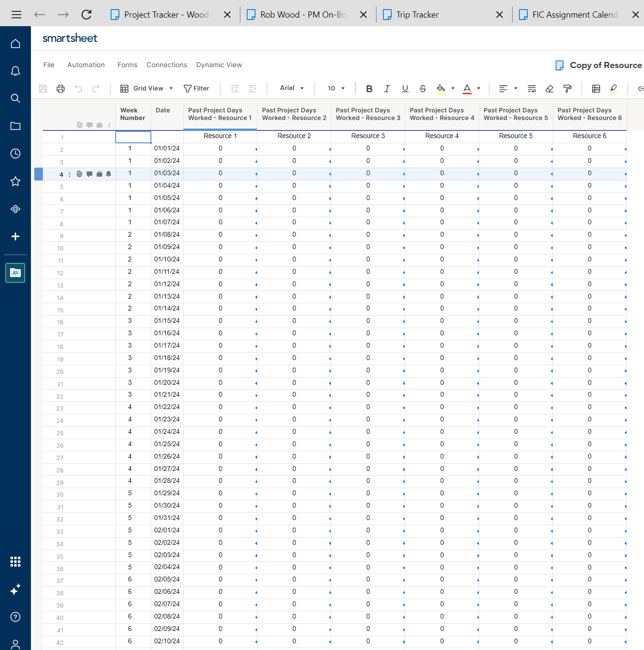
Task: Set reminder bell on row 4
Action: coord(109,174)
